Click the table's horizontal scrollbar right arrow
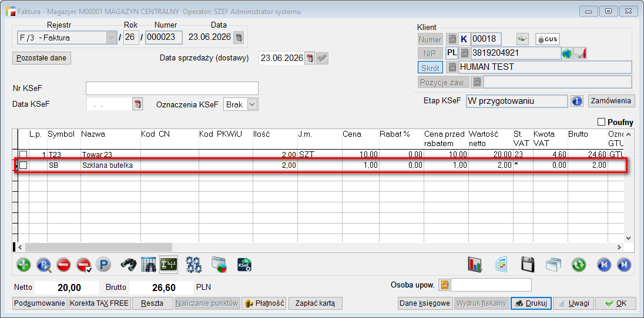This screenshot has height=318, width=644. 619,247
